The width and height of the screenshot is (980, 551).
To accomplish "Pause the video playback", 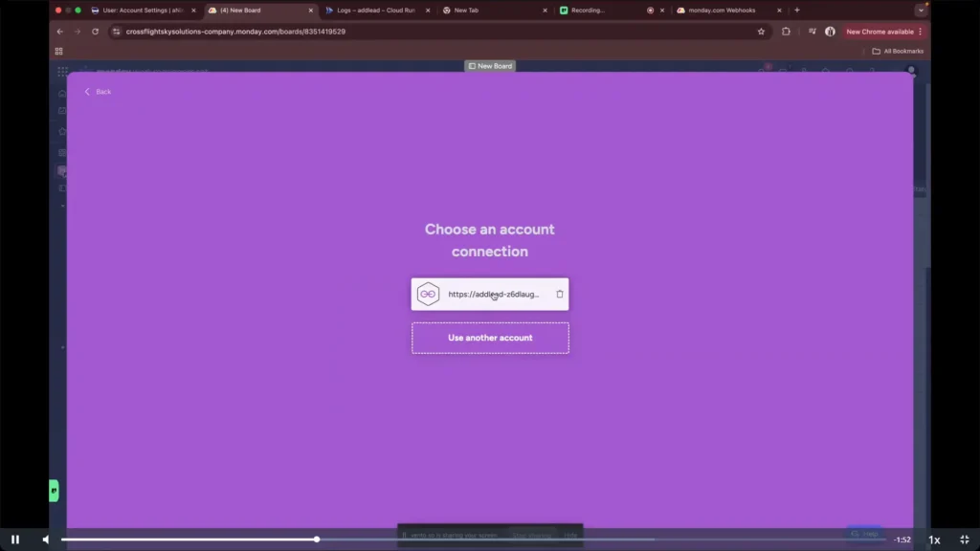I will 15,540.
